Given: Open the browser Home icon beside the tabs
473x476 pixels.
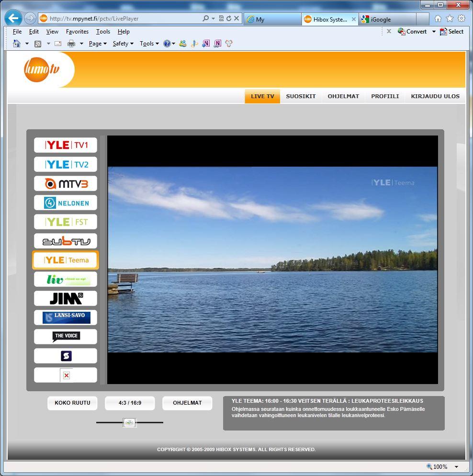Looking at the screenshot, I should [438, 19].
